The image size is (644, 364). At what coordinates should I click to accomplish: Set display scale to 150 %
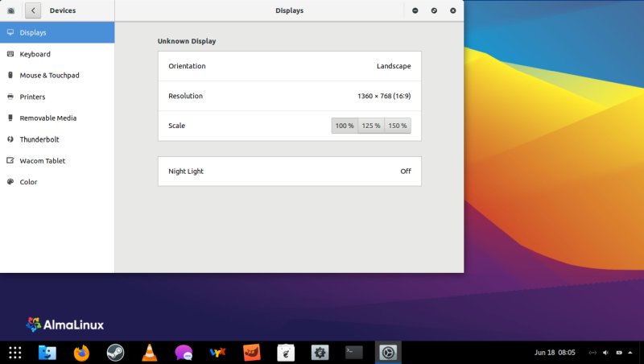[398, 126]
